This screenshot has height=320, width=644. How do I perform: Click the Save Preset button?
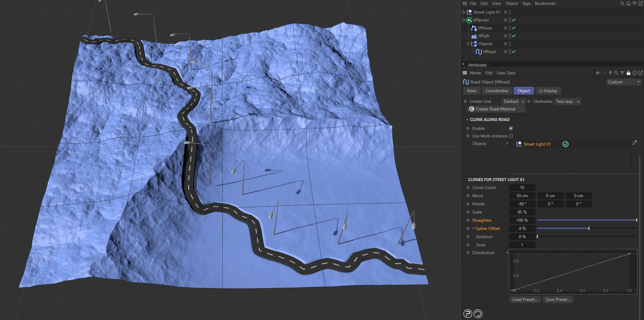point(558,299)
